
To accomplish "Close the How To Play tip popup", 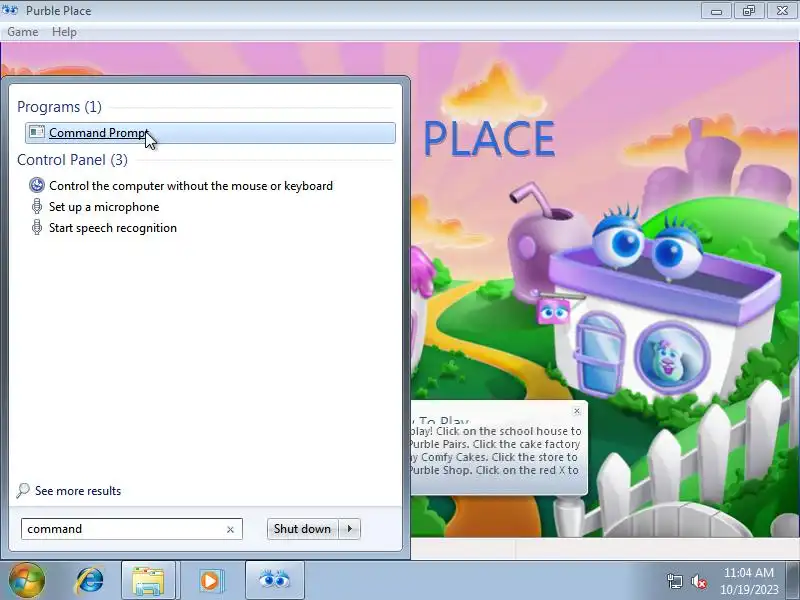I will tap(577, 411).
